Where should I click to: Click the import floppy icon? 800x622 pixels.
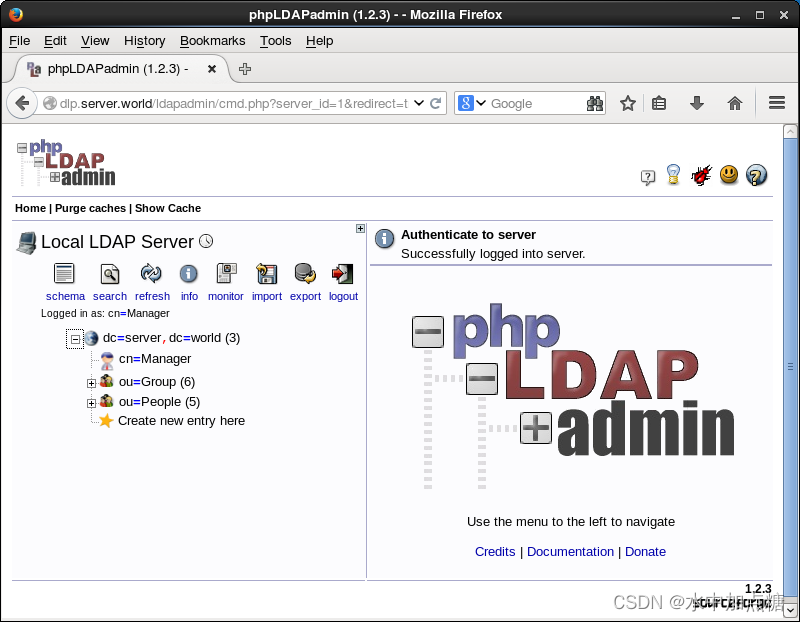(x=266, y=274)
